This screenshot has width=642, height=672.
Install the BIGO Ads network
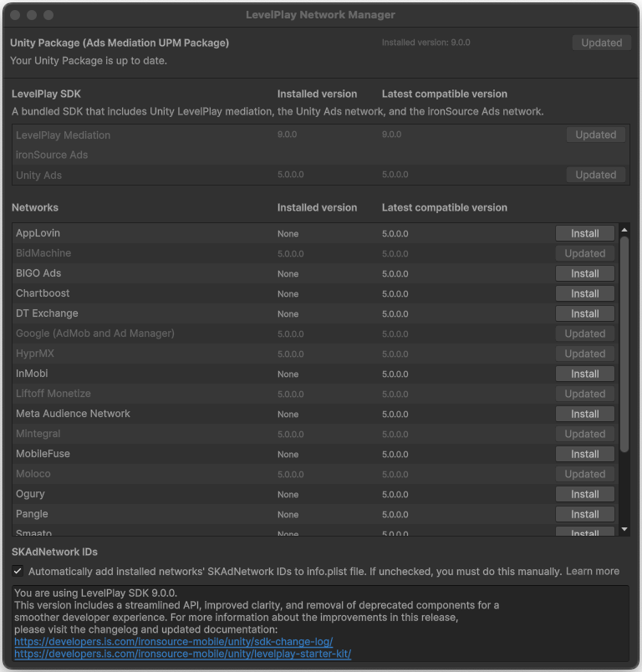[x=584, y=273]
